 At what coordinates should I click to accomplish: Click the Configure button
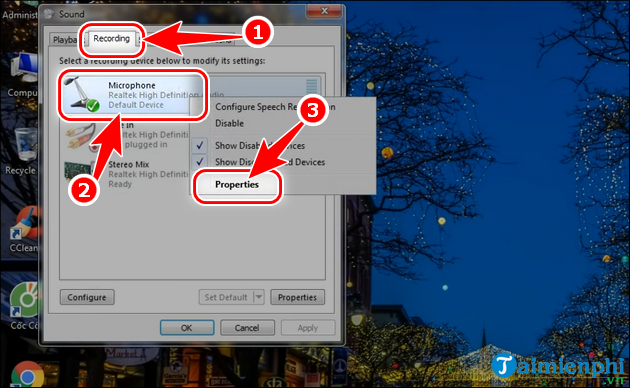(87, 297)
